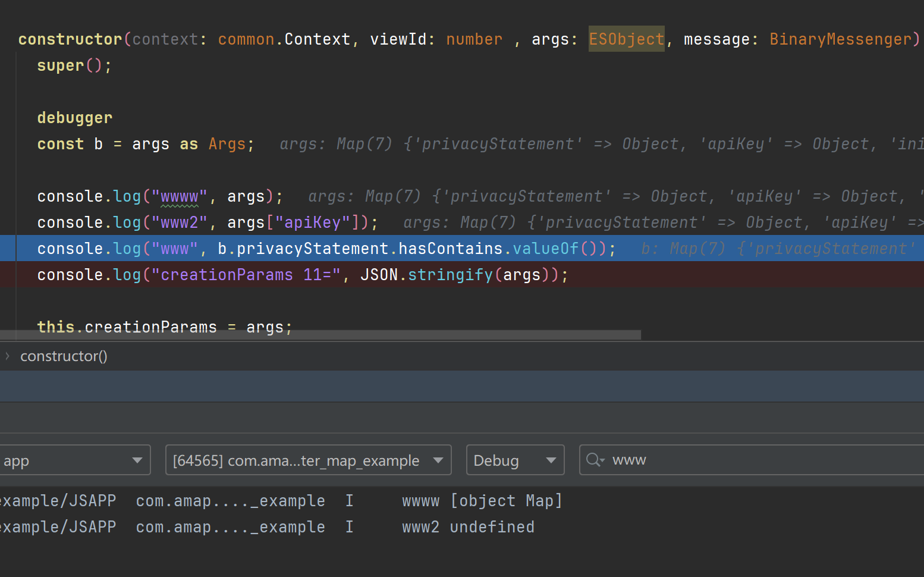Click inline debug hint after const b line
The image size is (924, 577).
coord(601,144)
